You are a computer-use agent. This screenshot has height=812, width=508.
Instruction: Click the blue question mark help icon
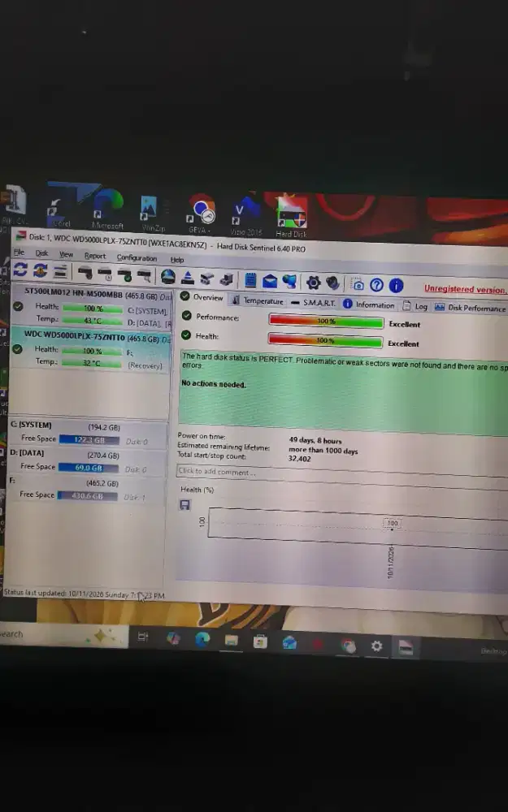(377, 285)
